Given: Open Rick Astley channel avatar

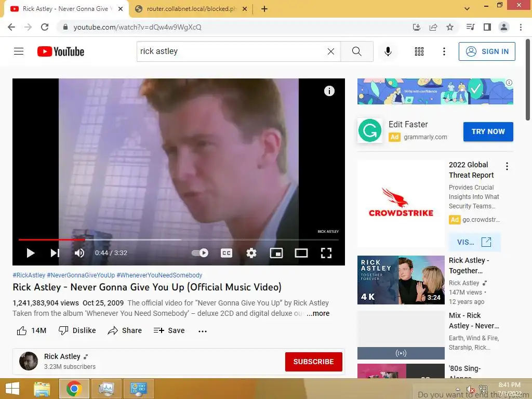Looking at the screenshot, I should (x=29, y=361).
